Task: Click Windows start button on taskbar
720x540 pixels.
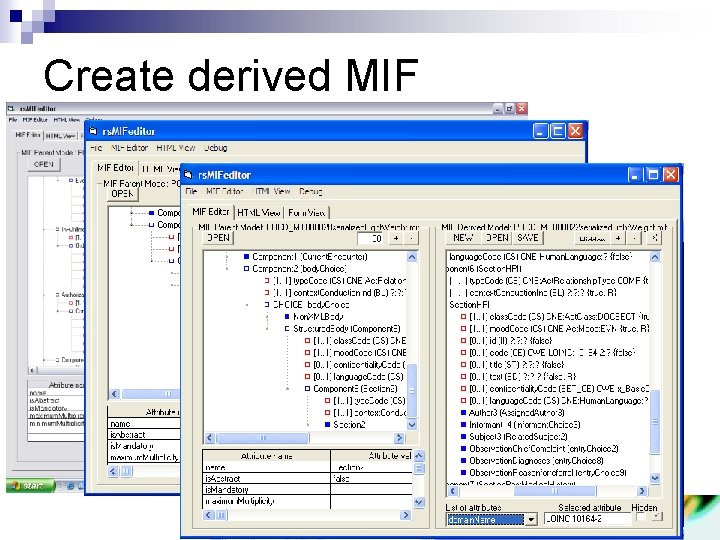Action: tap(30, 485)
